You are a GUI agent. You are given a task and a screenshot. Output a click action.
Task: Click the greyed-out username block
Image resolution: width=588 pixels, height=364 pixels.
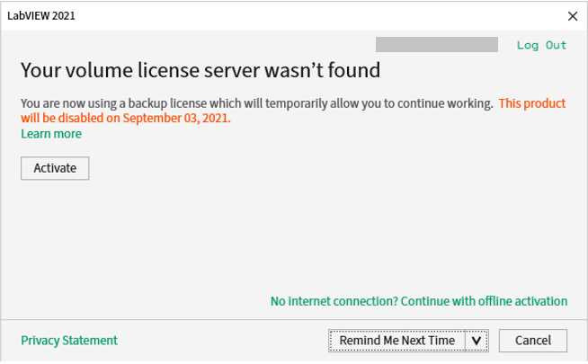(x=436, y=45)
